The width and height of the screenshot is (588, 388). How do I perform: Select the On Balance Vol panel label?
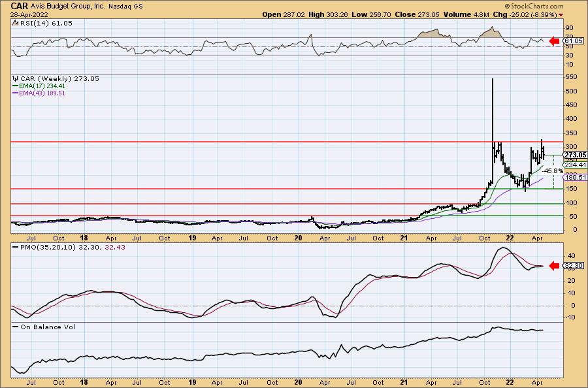[x=48, y=327]
